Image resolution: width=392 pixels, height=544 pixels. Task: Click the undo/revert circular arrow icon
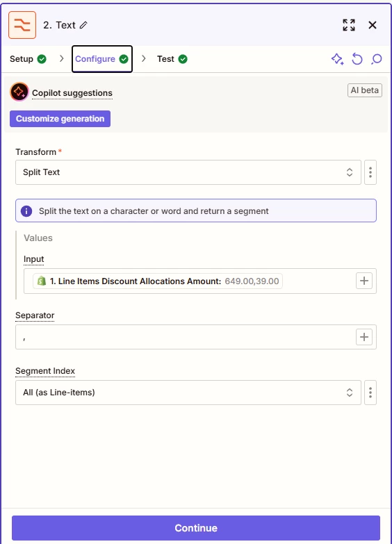pos(357,59)
